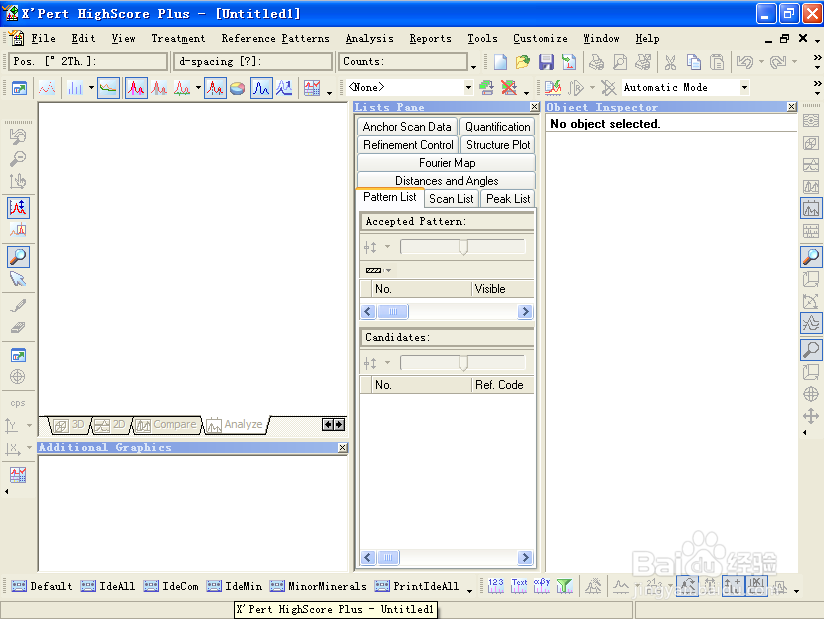Image resolution: width=824 pixels, height=619 pixels.
Task: Expand the Y-axis scale dropdown in left toolbar
Action: 29,425
